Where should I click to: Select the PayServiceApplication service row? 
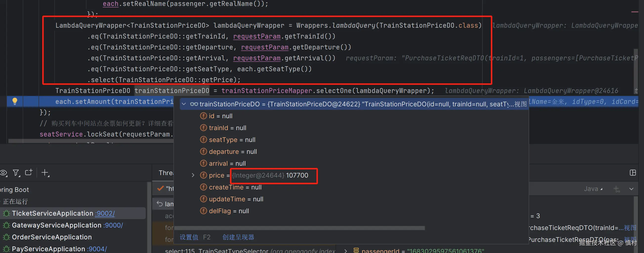(73, 249)
